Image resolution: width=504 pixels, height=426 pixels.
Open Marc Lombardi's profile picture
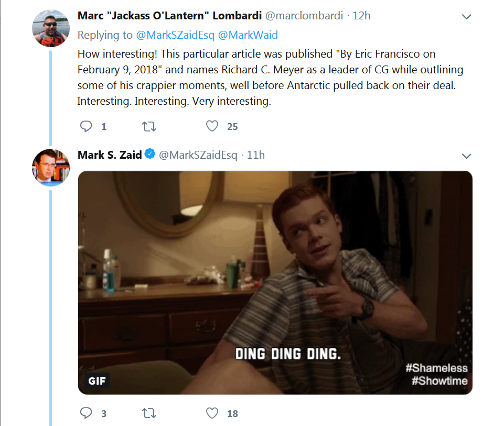[x=51, y=28]
